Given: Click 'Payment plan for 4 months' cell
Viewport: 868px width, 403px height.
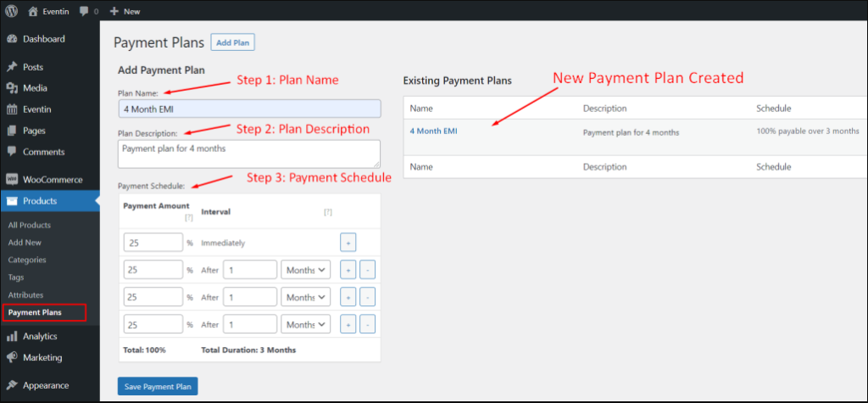Looking at the screenshot, I should click(631, 133).
